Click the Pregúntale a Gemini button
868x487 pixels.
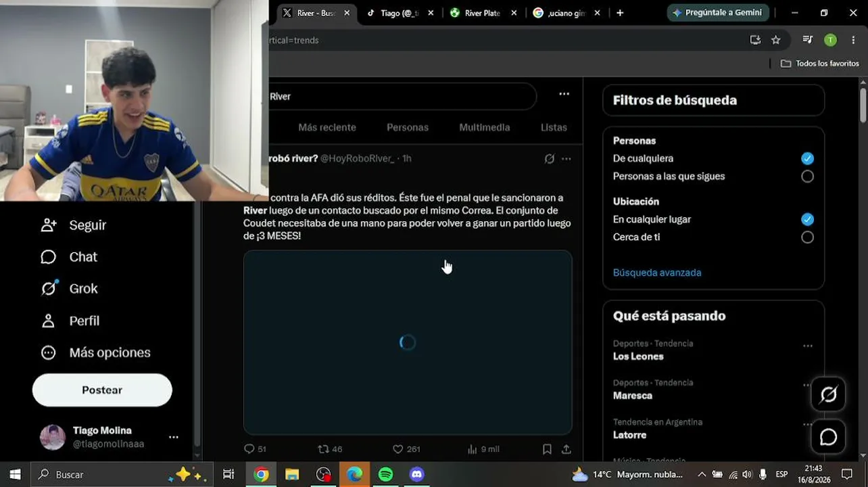coord(718,13)
